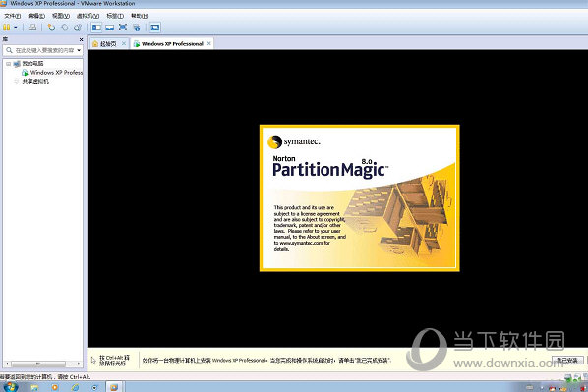Click the library scrollbar right arrow
The image size is (588, 392).
79,364
